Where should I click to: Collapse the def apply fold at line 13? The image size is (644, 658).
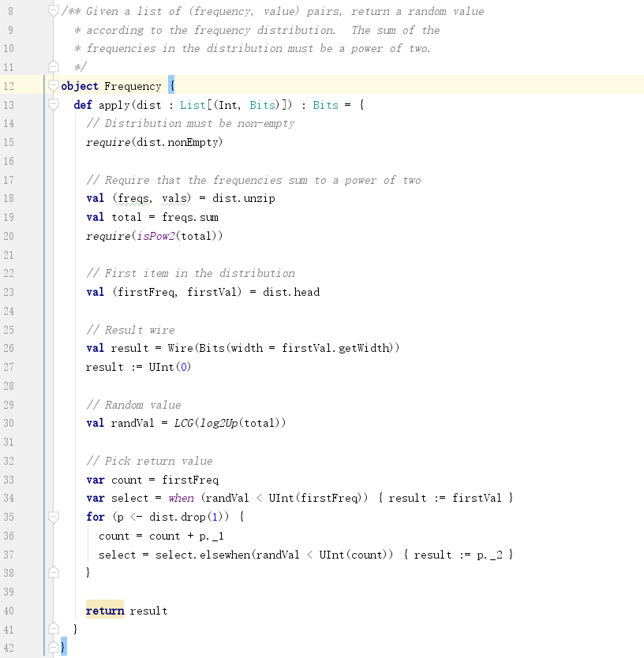point(54,105)
